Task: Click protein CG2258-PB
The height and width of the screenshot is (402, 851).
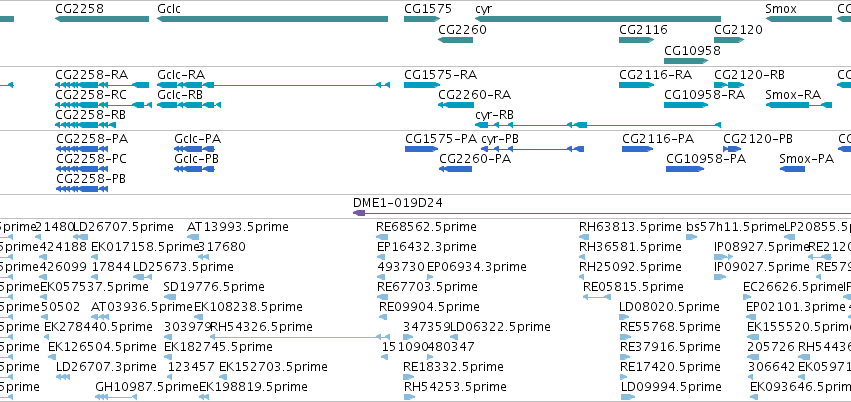Action: [x=91, y=178]
